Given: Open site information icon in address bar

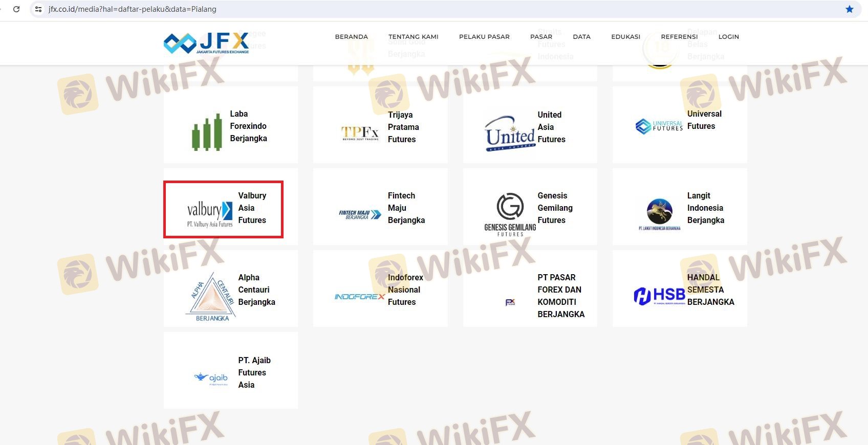Looking at the screenshot, I should pyautogui.click(x=38, y=9).
